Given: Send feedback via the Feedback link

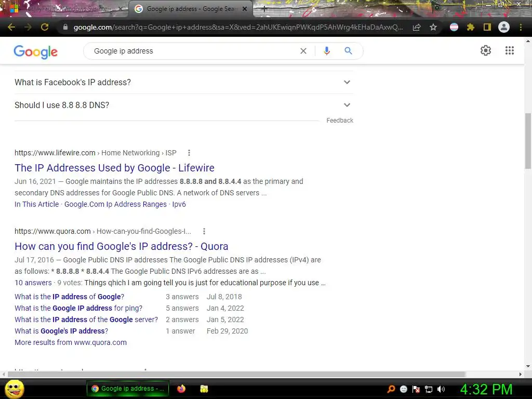Looking at the screenshot, I should (340, 121).
